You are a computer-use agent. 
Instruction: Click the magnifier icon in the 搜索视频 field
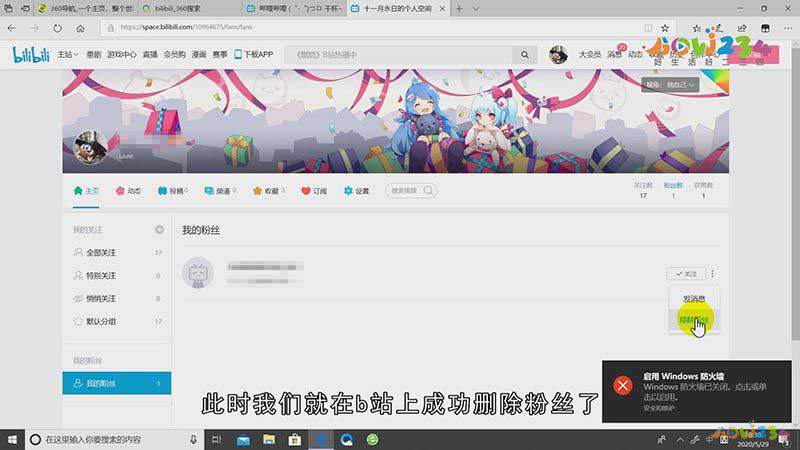pyautogui.click(x=429, y=190)
